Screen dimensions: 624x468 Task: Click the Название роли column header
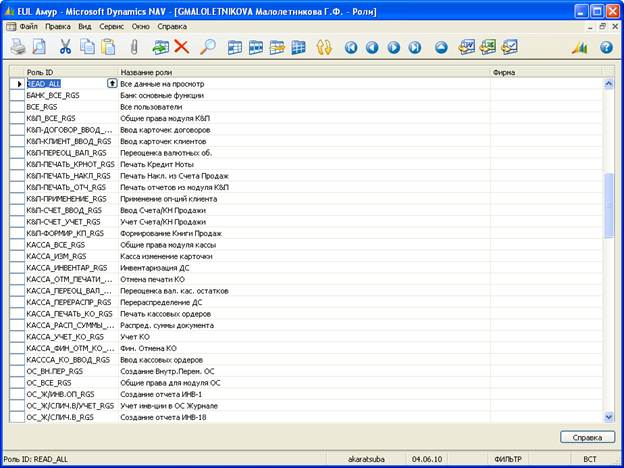(x=300, y=72)
